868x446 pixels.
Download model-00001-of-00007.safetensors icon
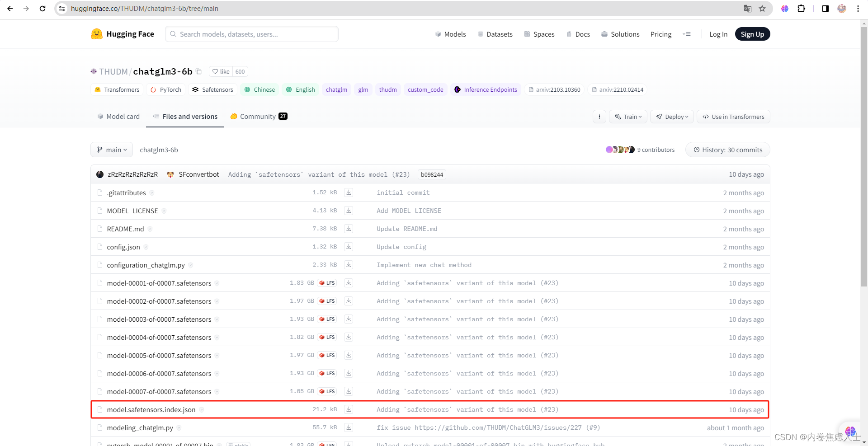(349, 283)
